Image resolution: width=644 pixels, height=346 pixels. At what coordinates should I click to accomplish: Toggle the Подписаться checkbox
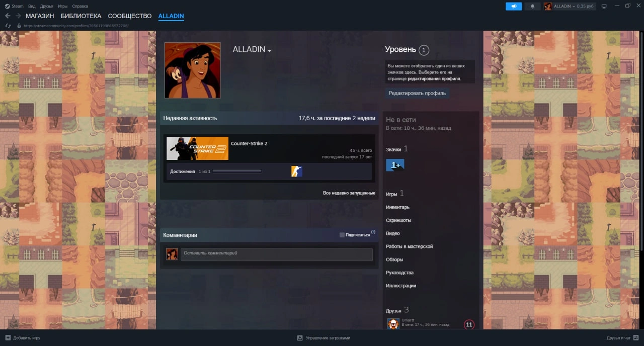[342, 235]
